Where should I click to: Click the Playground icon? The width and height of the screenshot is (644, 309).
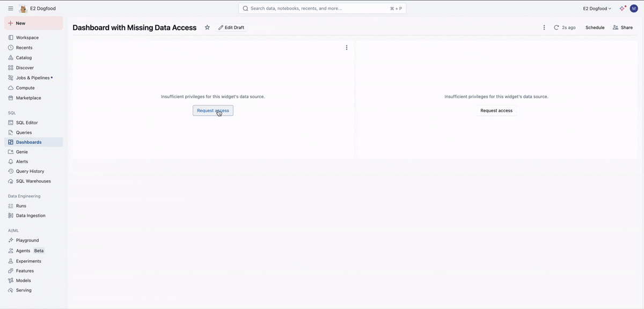pos(11,240)
